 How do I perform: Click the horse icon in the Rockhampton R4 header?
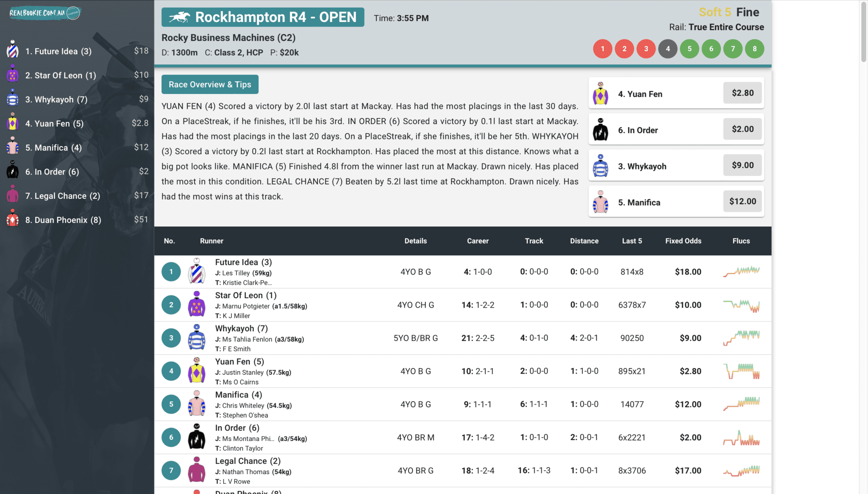click(180, 17)
